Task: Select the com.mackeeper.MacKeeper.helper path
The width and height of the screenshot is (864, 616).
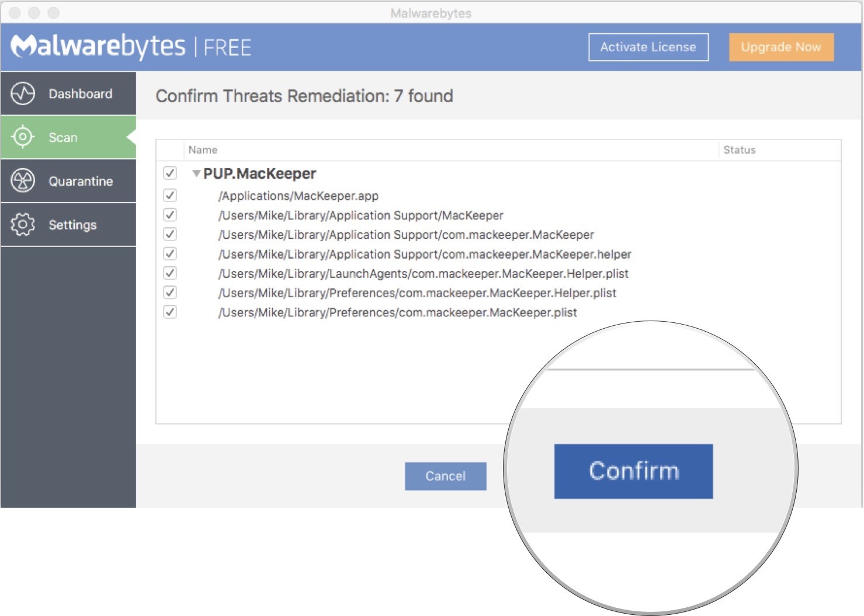Action: tap(425, 254)
